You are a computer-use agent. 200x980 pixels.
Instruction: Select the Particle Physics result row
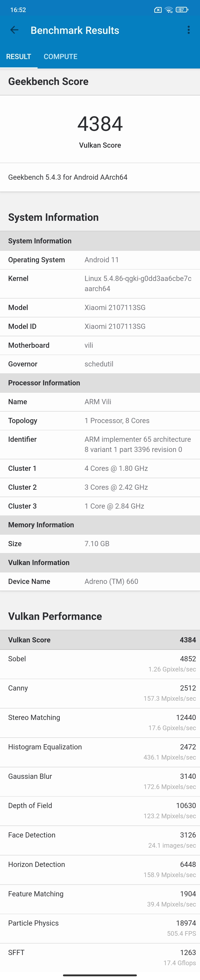click(x=100, y=928)
